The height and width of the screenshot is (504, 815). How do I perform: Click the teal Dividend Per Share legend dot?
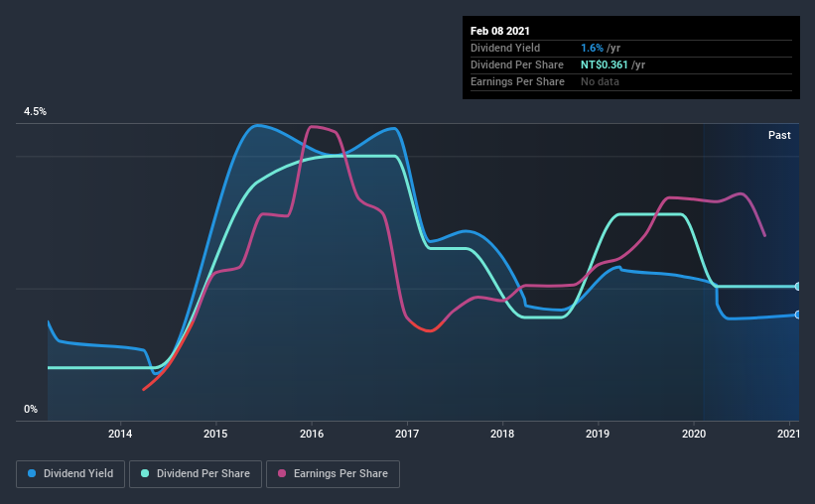click(145, 473)
